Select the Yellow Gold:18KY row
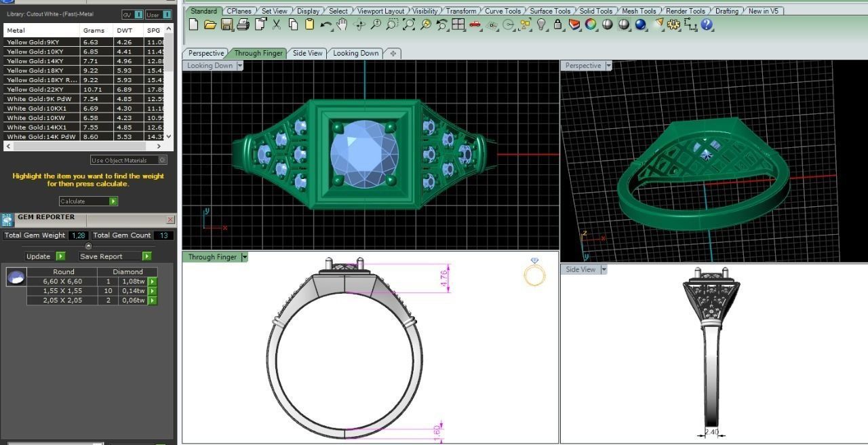Viewport: 868px width, 445px height. [x=84, y=71]
